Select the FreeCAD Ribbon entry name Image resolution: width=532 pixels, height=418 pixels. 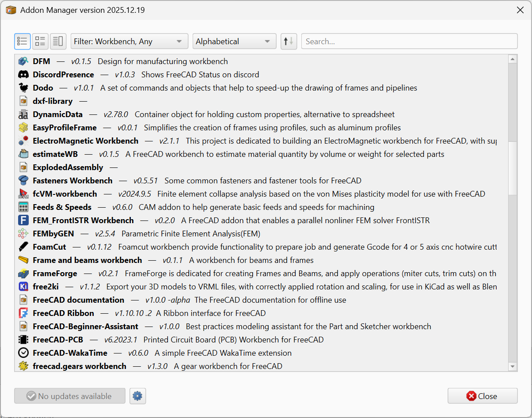coord(63,313)
